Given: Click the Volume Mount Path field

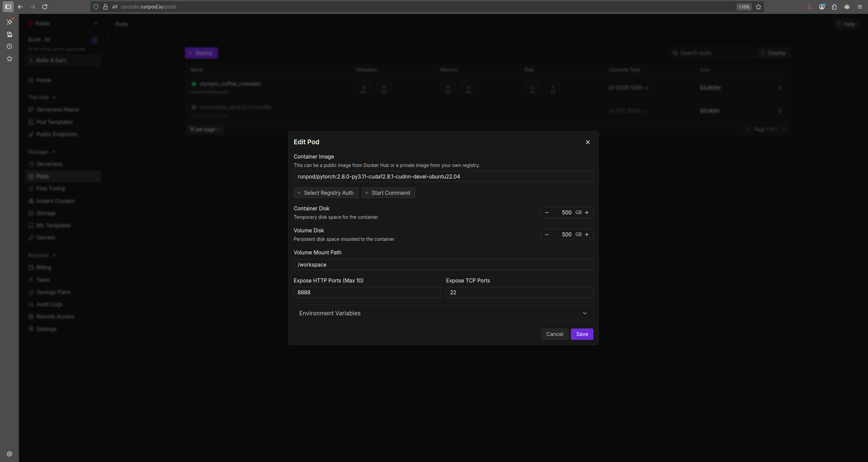Looking at the screenshot, I should [443, 265].
